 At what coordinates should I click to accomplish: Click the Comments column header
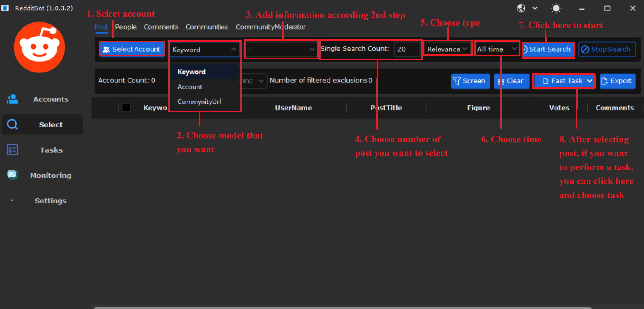pyautogui.click(x=615, y=108)
